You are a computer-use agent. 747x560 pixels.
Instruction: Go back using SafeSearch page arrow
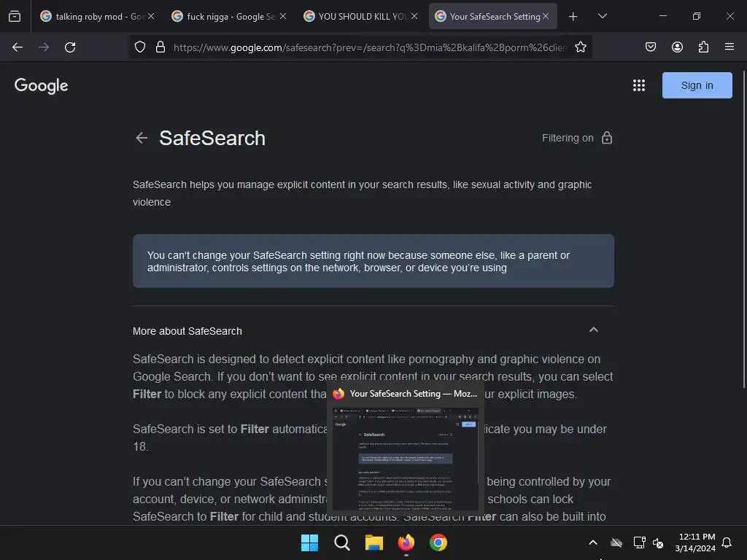[x=142, y=138]
